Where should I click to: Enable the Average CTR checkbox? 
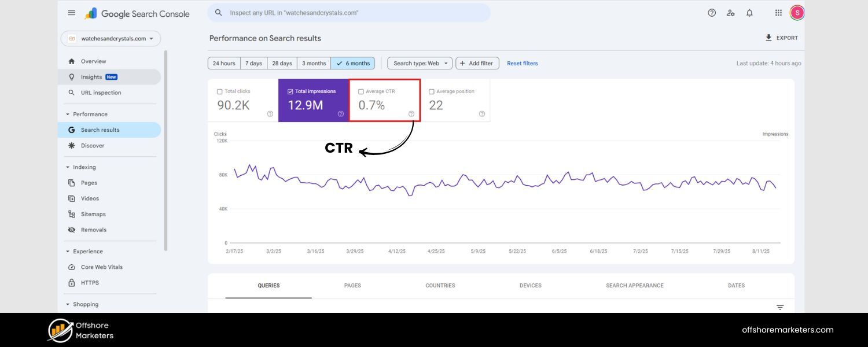361,91
